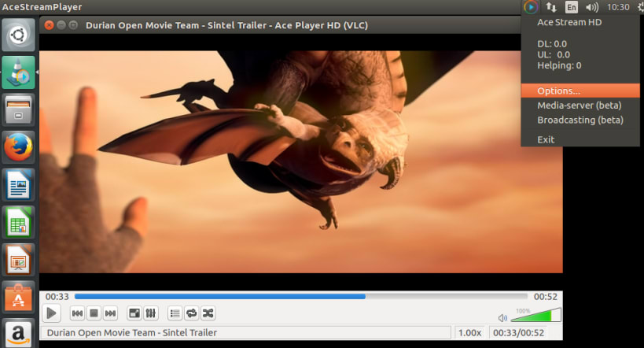Image resolution: width=644 pixels, height=348 pixels.
Task: Click elapsed time label 00:33
Action: tap(57, 297)
